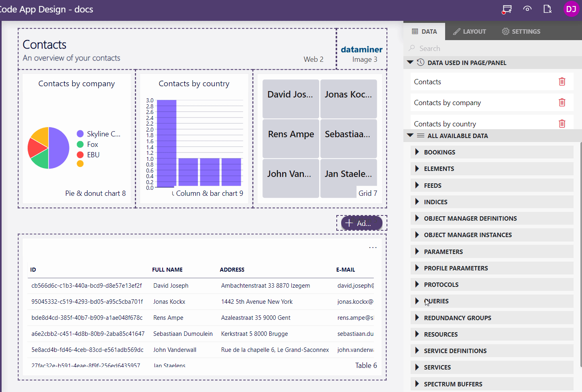The image size is (582, 392).
Task: Collapse the Data Used in Page/Panel section
Action: coord(410,63)
